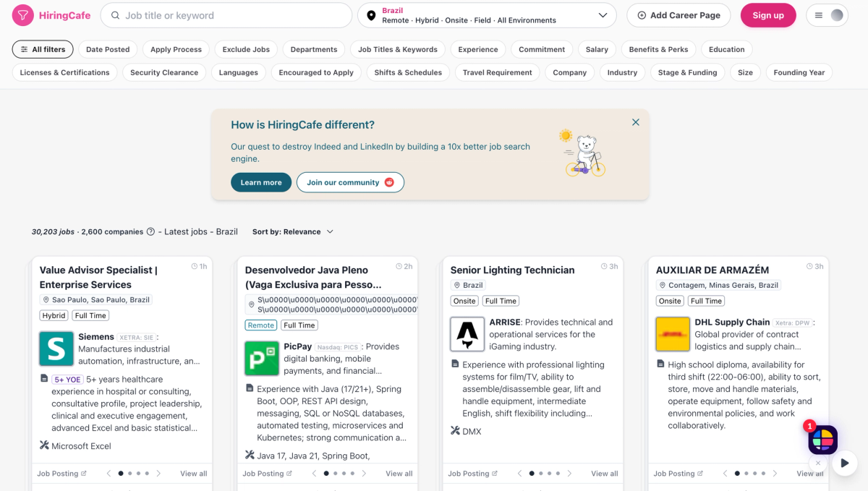
Task: Click the Siemens company logo
Action: point(56,349)
